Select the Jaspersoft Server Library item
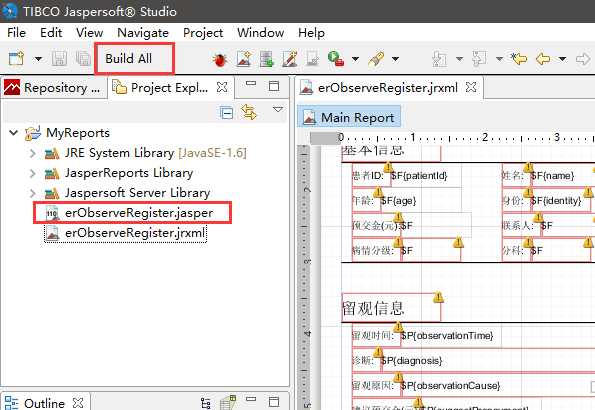Viewport: 595px width, 410px height. (137, 193)
